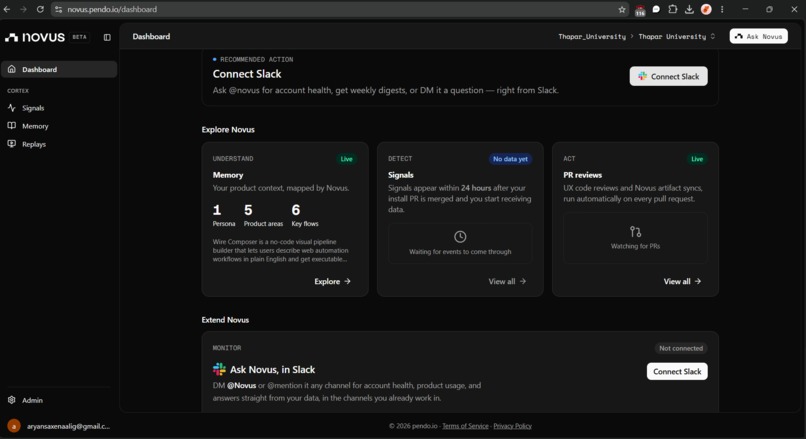Click the Not connected status badge
This screenshot has height=439, width=806.
[681, 348]
